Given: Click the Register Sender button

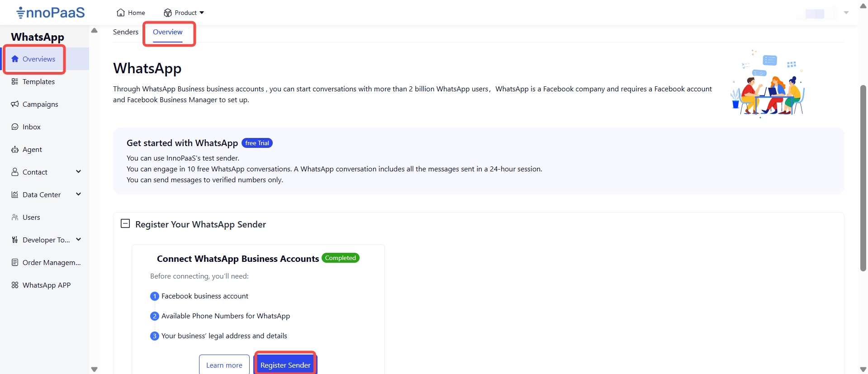Looking at the screenshot, I should point(285,365).
